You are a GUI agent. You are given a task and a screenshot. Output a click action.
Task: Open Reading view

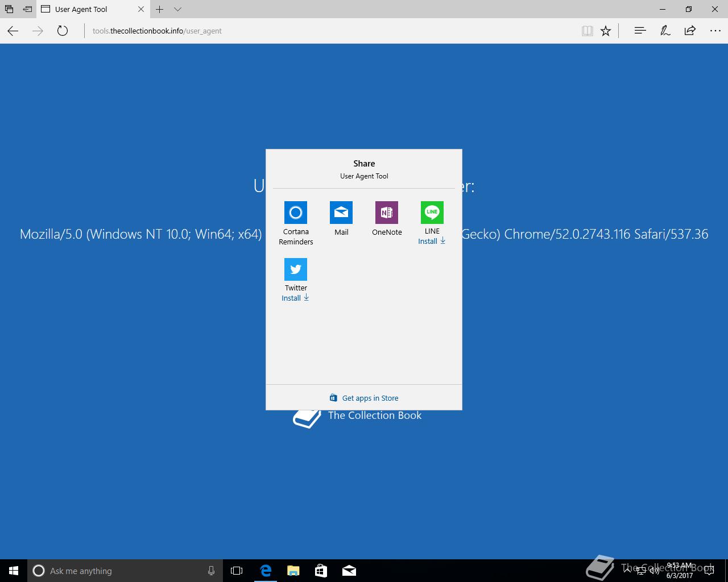[x=588, y=31]
